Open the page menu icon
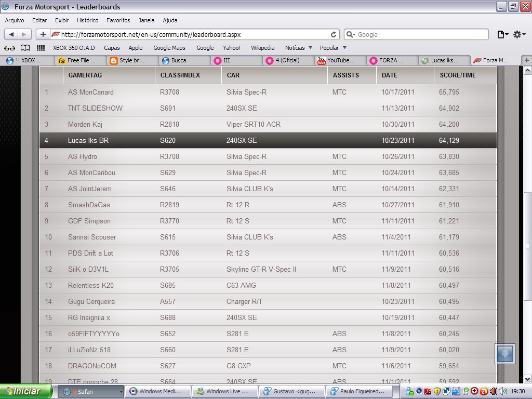Image resolution: width=532 pixels, height=399 pixels. (502, 34)
